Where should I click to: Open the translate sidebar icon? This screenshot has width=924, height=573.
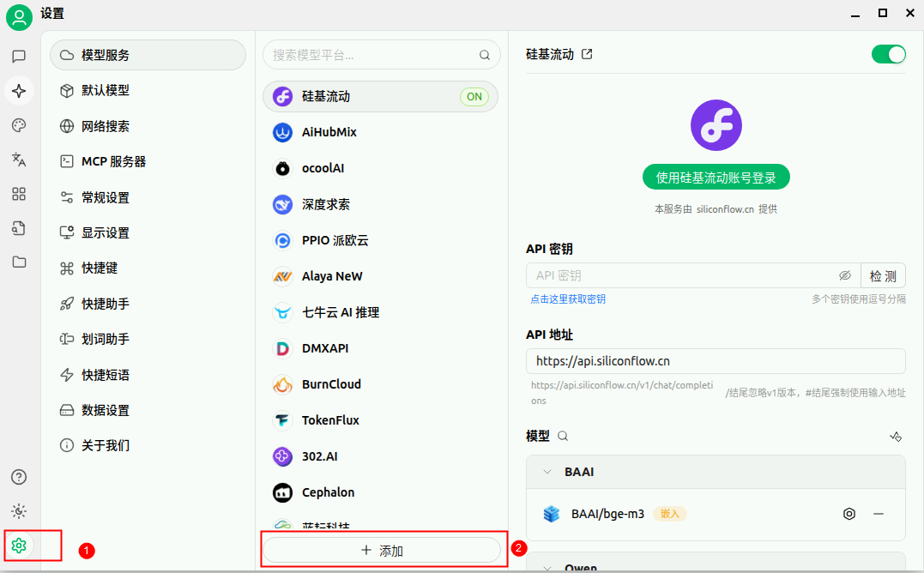[19, 160]
